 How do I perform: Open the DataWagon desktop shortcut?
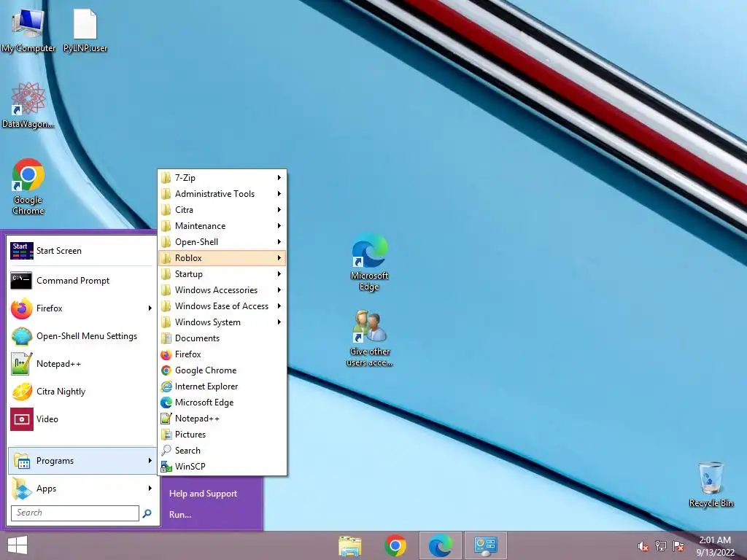(x=28, y=106)
